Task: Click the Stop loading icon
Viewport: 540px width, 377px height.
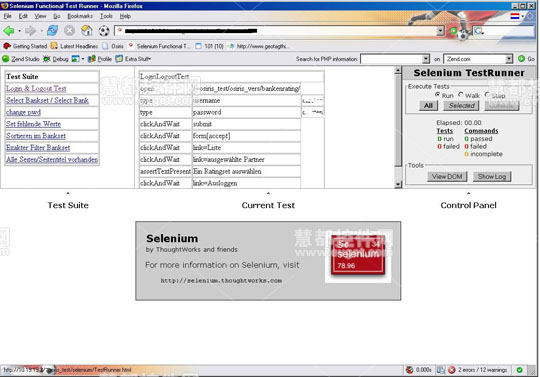Action: click(x=70, y=31)
